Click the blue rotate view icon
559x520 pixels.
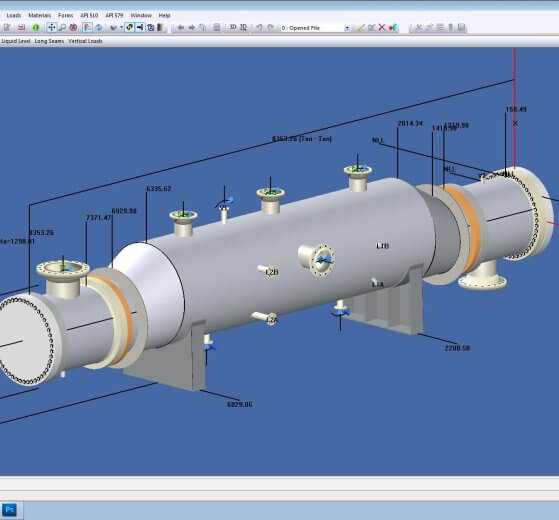(x=98, y=27)
